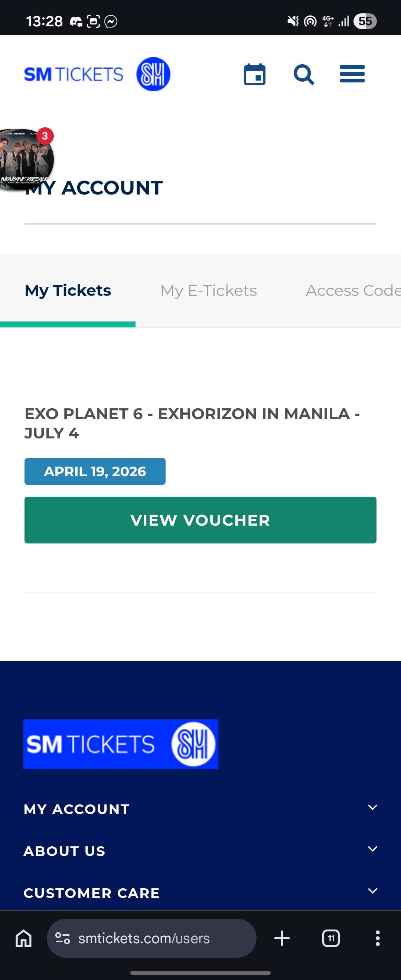Screen dimensions: 401x980
Task: View site info icon in address bar
Action: (x=62, y=938)
